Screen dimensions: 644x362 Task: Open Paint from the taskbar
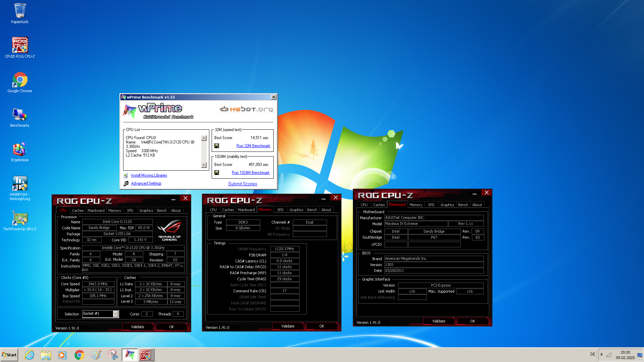[x=96, y=355]
